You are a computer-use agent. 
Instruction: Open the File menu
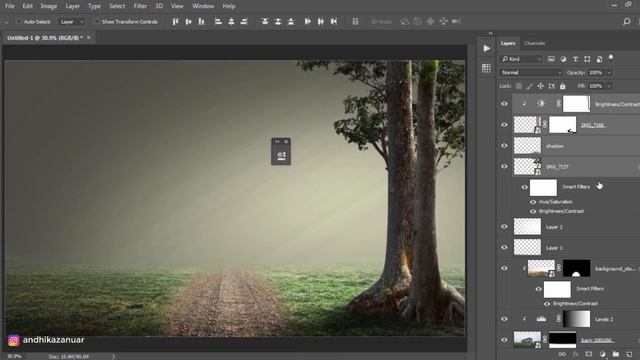pyautogui.click(x=9, y=6)
